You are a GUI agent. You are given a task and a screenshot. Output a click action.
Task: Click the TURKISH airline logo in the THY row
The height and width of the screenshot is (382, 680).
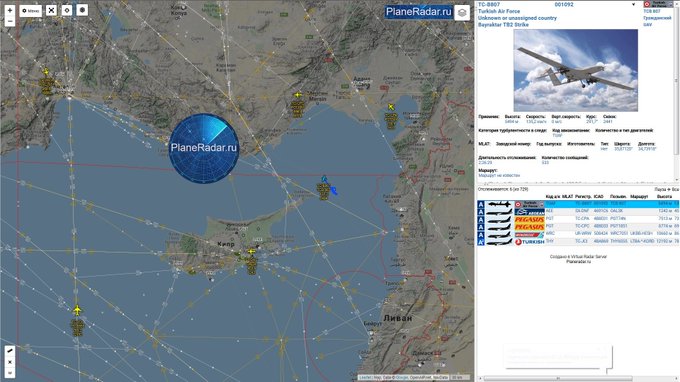[530, 242]
